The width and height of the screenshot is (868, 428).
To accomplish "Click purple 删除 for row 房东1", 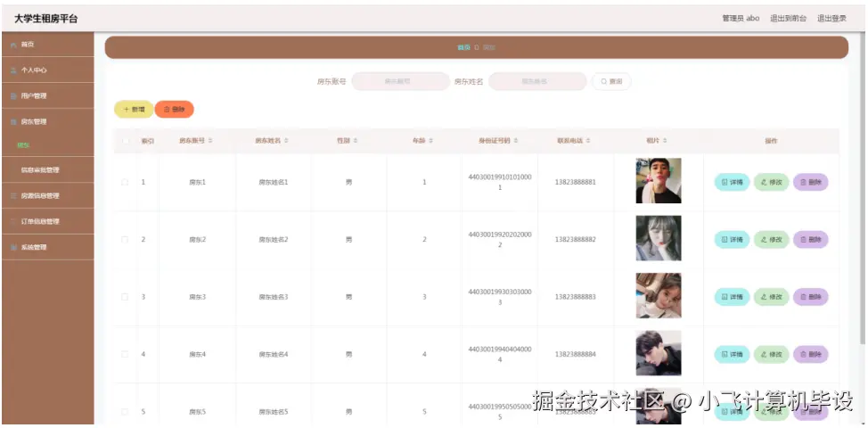I will [810, 182].
